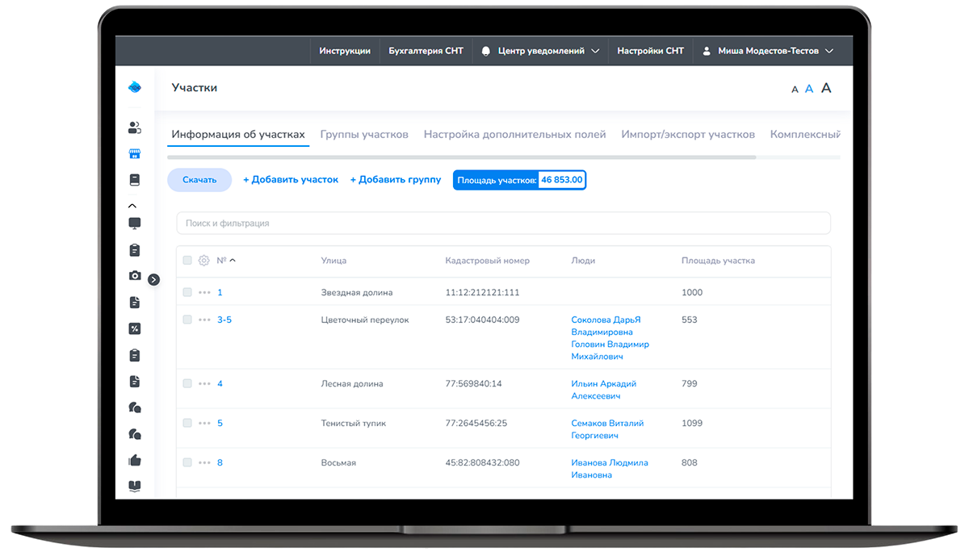The height and width of the screenshot is (560, 969).
Task: Expand the sidebar with the round arrow button
Action: [x=154, y=279]
